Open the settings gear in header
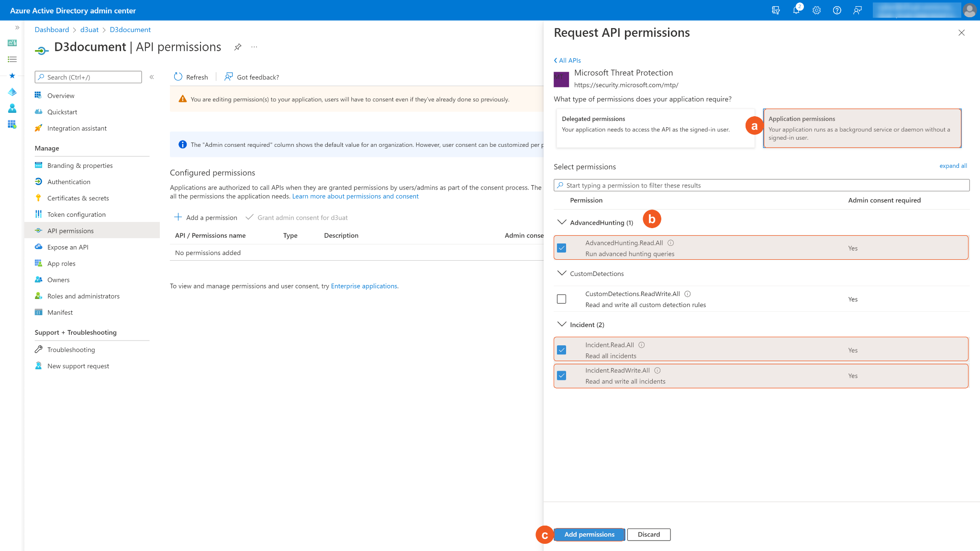980x551 pixels. point(816,11)
